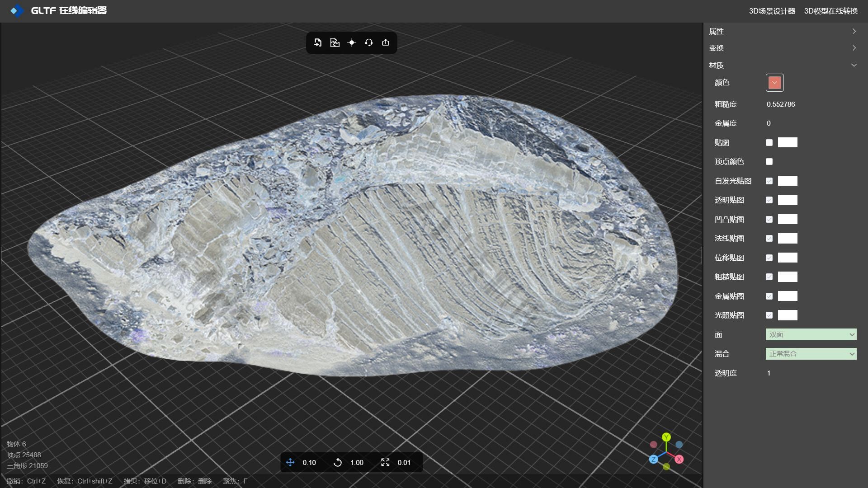Open the 颜色 color swatch

[x=774, y=83]
